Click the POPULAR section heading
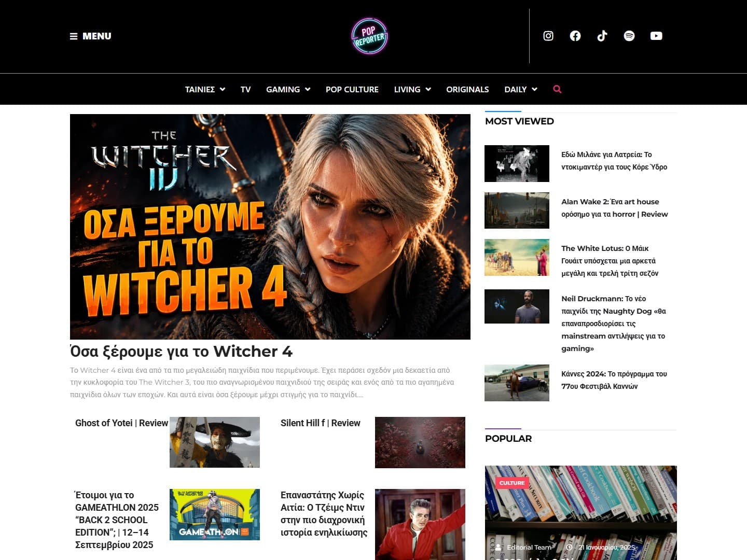 [x=508, y=439]
